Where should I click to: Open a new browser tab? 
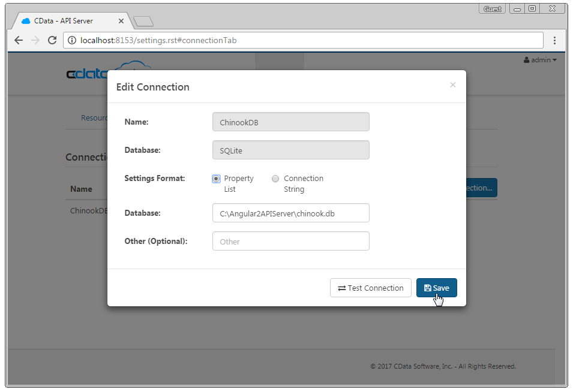(x=143, y=22)
